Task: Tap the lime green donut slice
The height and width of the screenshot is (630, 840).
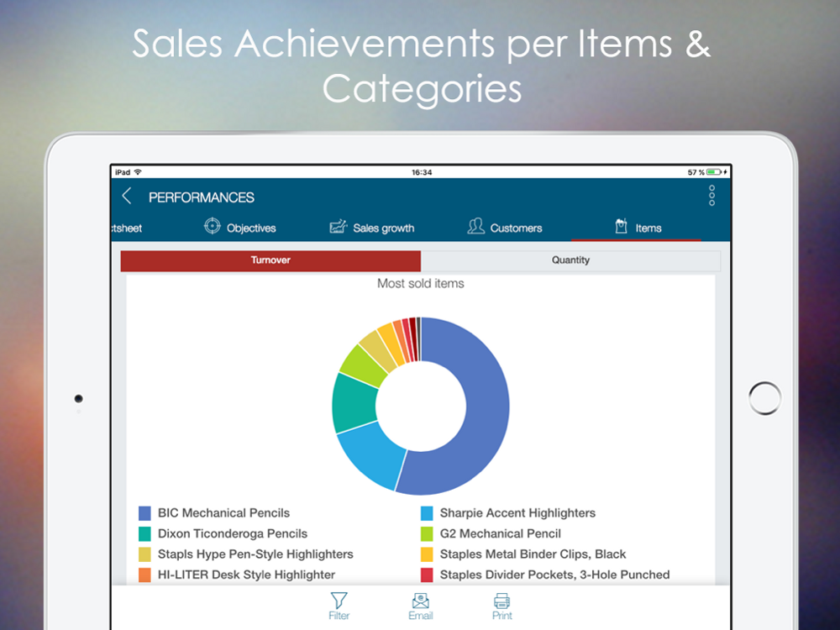Action: pyautogui.click(x=363, y=366)
